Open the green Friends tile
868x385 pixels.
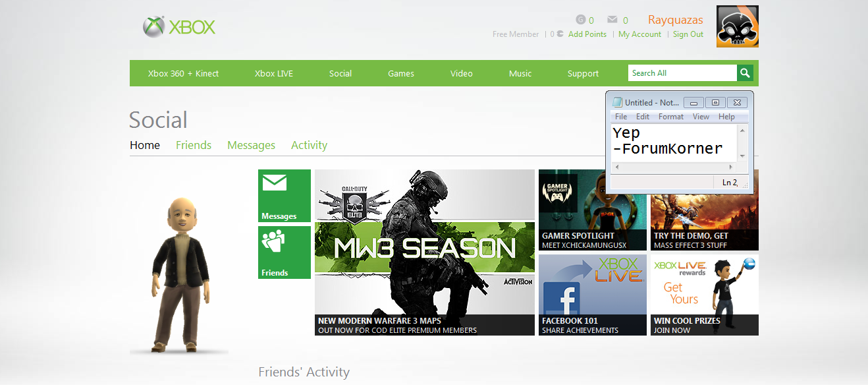pyautogui.click(x=285, y=252)
